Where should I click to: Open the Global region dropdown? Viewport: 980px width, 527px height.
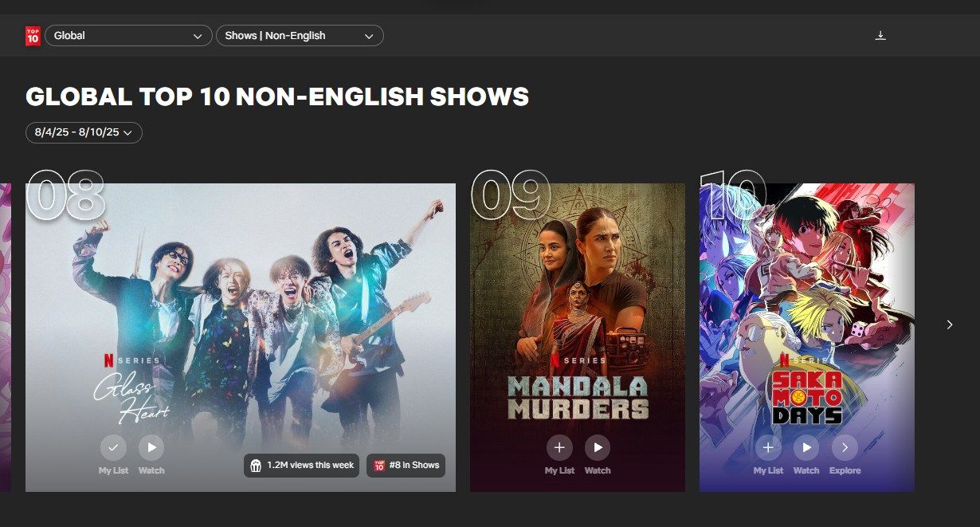point(128,36)
